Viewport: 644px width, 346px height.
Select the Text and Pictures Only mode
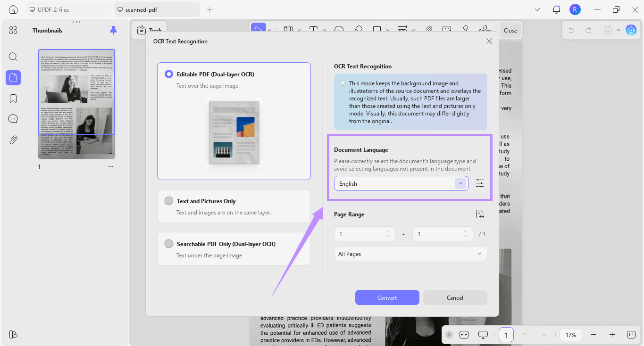pos(168,200)
